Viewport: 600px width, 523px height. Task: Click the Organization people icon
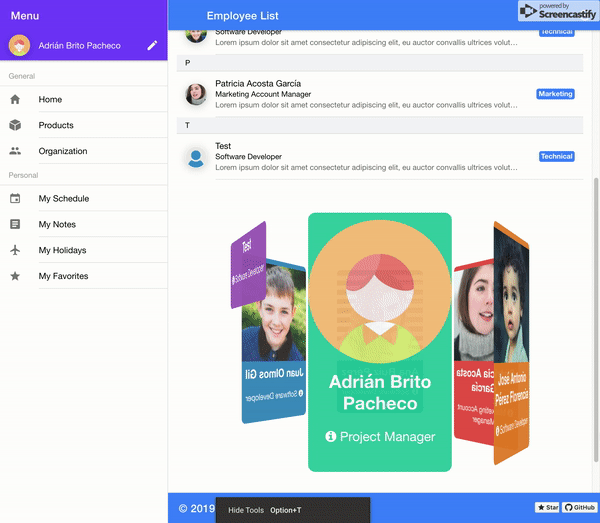coord(15,151)
